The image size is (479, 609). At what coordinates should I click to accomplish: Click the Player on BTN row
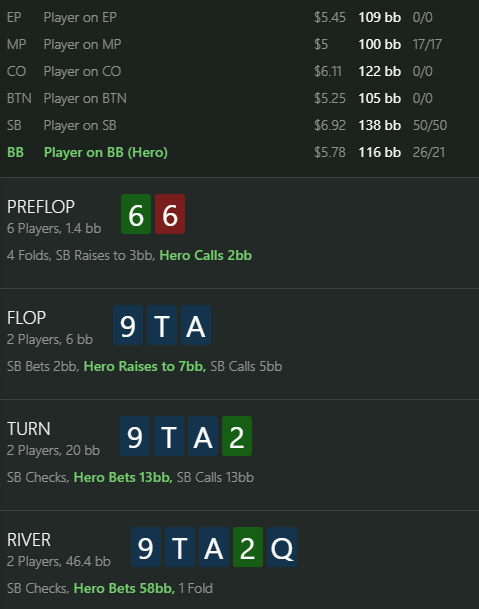coord(239,98)
